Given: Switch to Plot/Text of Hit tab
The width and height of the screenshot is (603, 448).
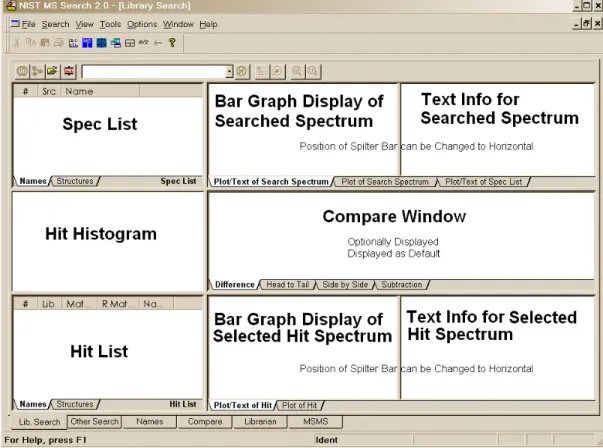Looking at the screenshot, I should point(243,405).
